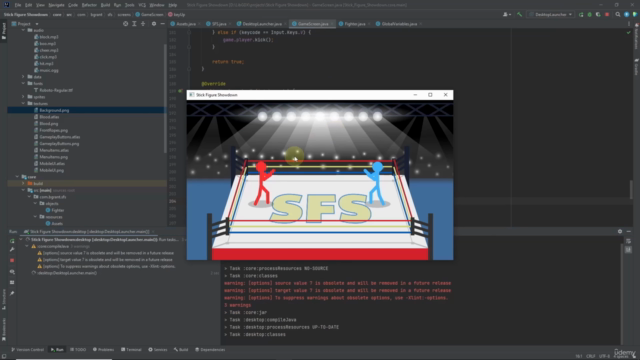
Task: Open the File menu
Action: [18, 5]
